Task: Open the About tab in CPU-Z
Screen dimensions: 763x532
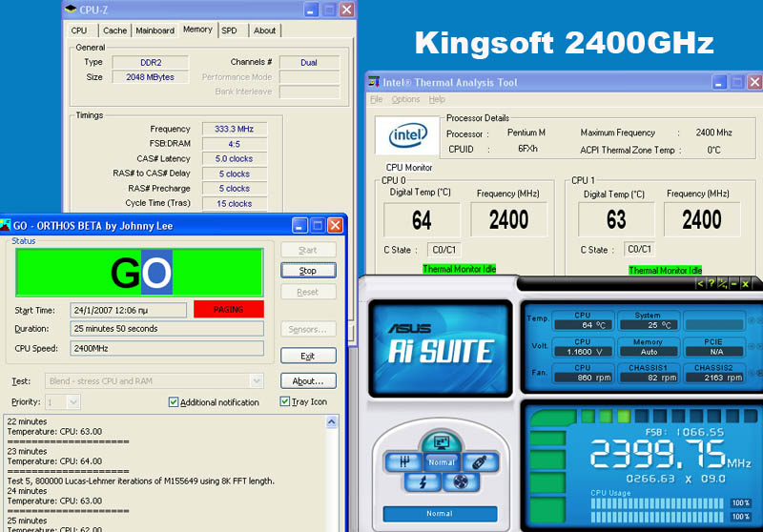Action: click(x=265, y=31)
